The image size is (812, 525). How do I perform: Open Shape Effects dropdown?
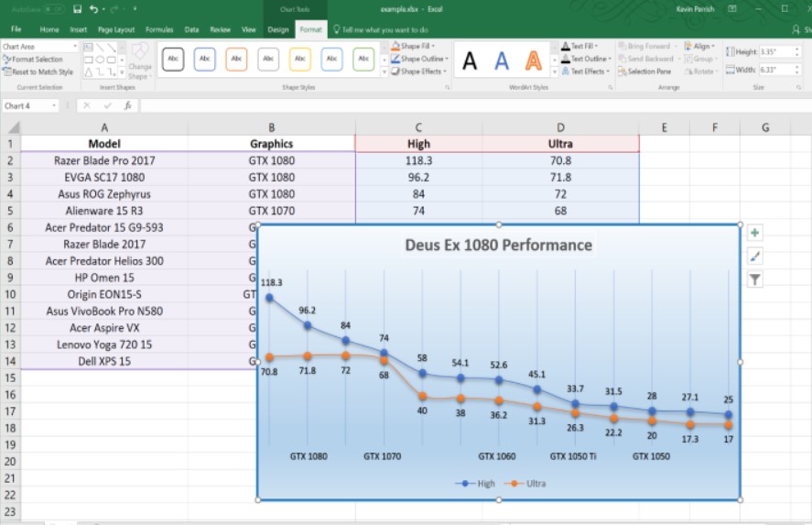[418, 71]
